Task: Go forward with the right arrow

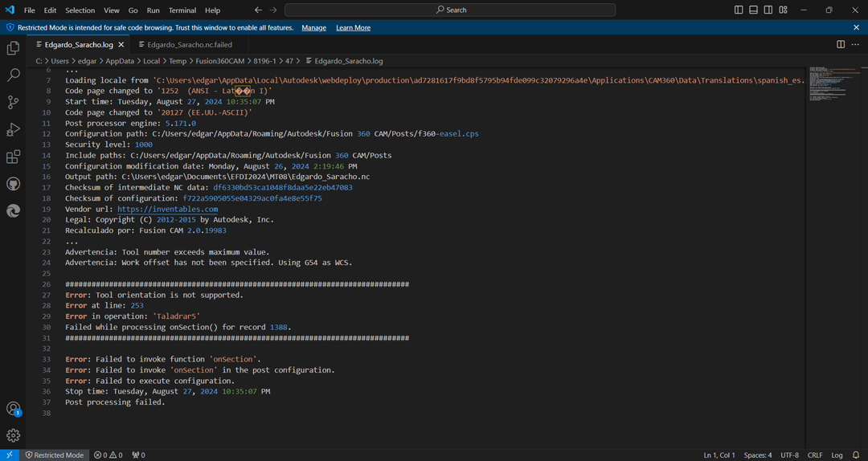Action: (273, 10)
